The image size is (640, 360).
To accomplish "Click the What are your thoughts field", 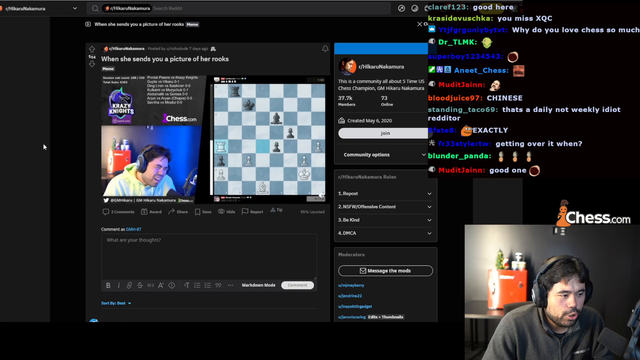I will point(209,256).
